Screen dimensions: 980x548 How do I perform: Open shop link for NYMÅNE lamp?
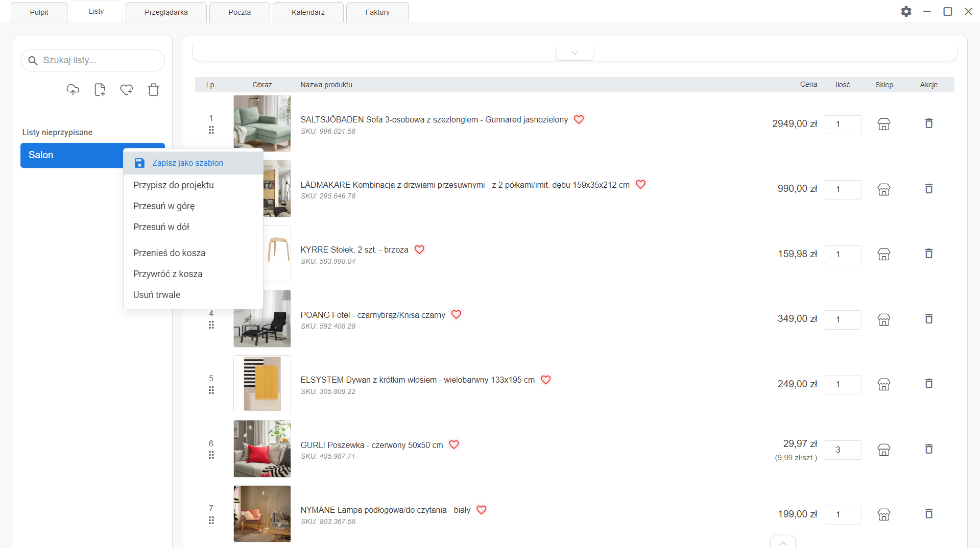point(883,514)
